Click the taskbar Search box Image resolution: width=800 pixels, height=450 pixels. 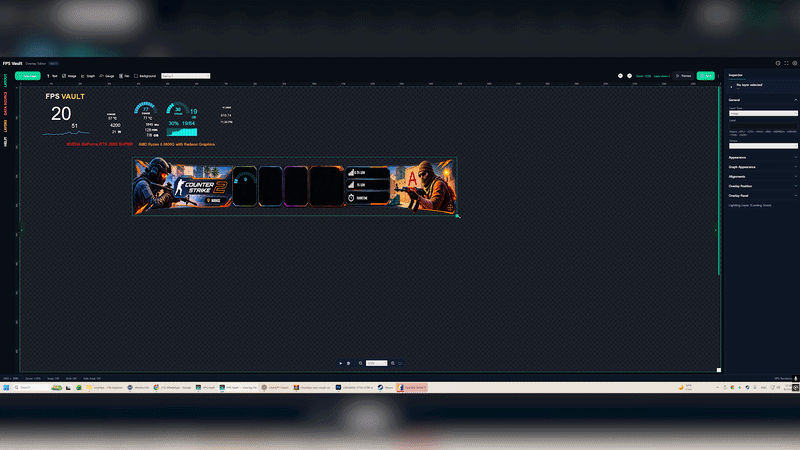(38, 388)
